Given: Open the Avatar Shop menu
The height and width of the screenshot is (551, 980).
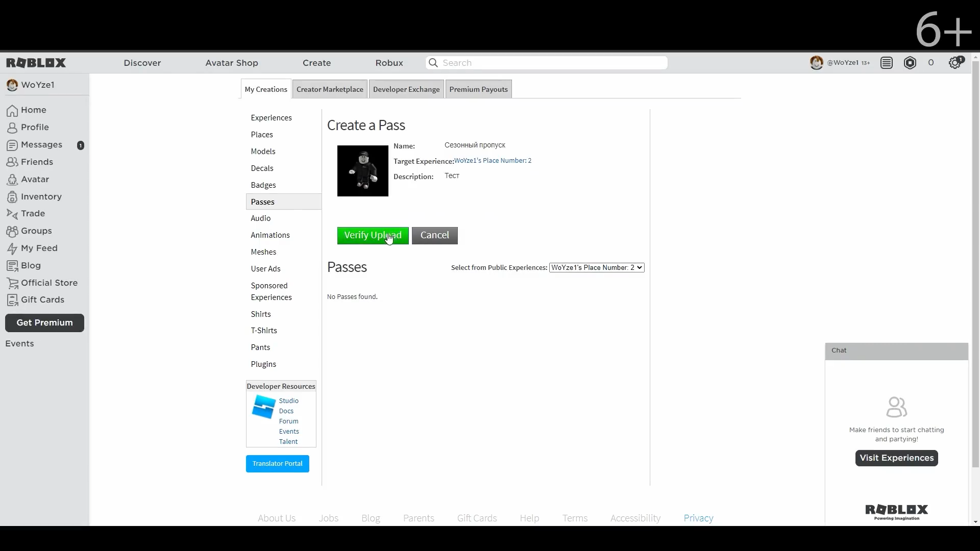Looking at the screenshot, I should click(x=232, y=63).
